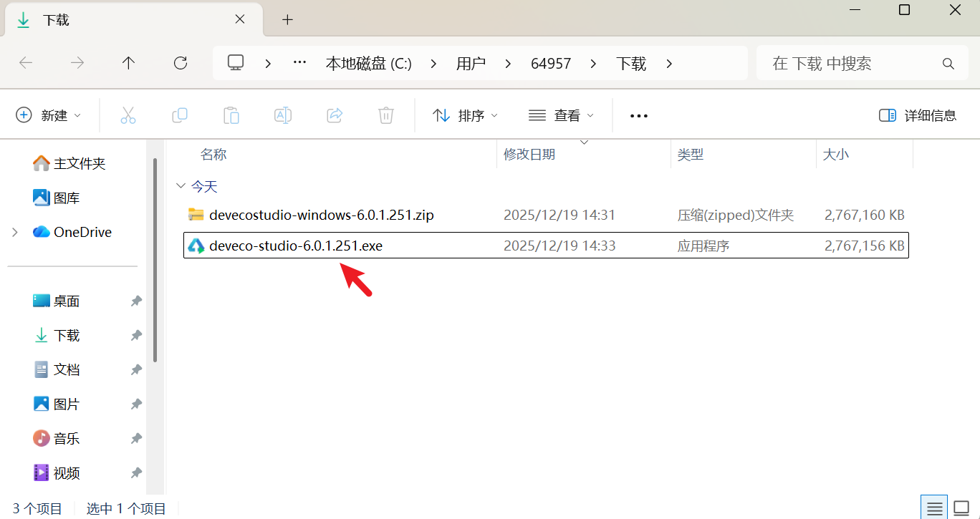Open a new tab with the plus button

pyautogui.click(x=287, y=20)
